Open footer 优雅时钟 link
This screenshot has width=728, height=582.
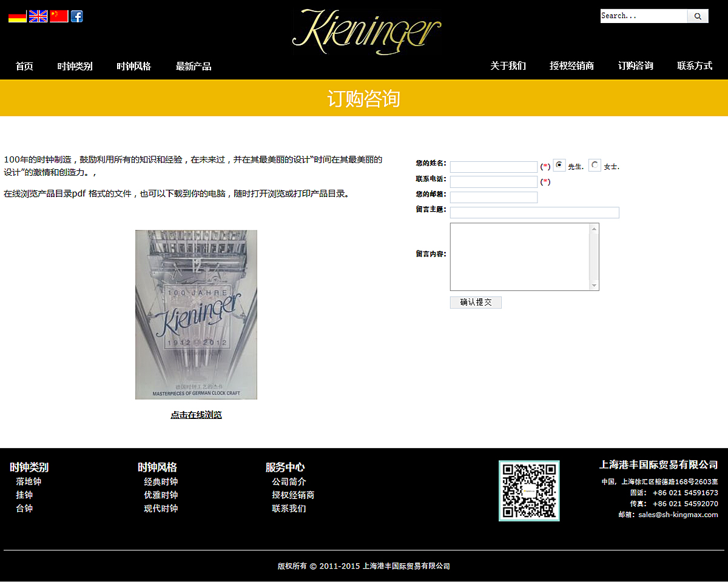click(161, 495)
